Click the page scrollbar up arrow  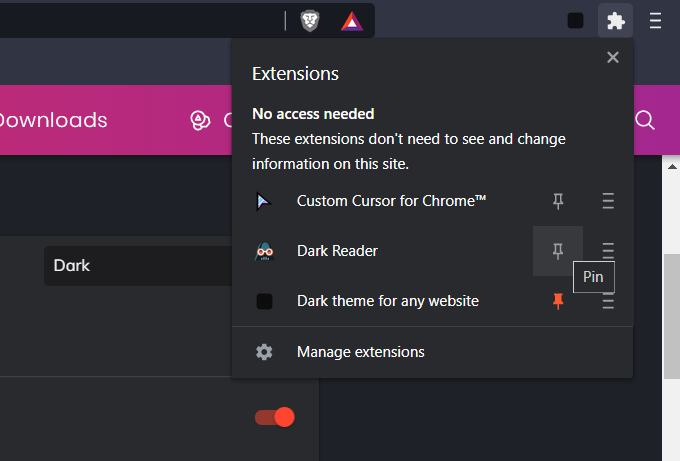coord(672,167)
